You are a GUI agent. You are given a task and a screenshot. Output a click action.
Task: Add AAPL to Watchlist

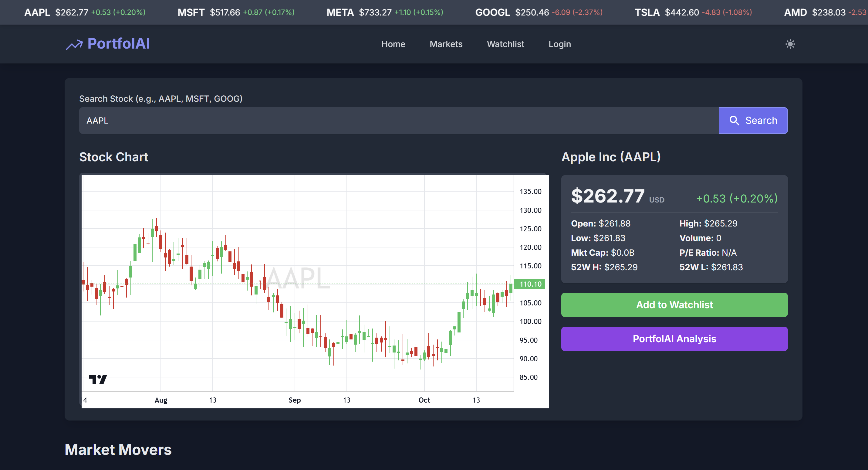coord(674,305)
